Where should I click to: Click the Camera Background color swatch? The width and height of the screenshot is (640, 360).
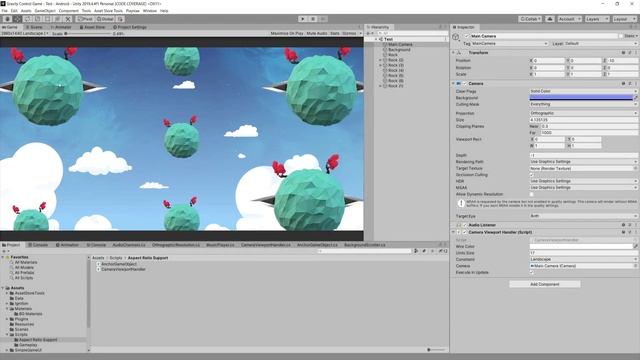(581, 98)
